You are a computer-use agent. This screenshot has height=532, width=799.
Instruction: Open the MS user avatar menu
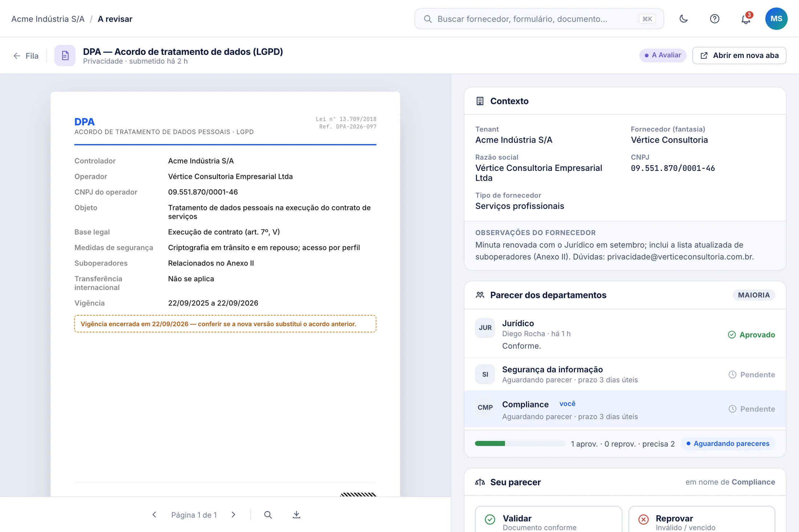pos(776,19)
